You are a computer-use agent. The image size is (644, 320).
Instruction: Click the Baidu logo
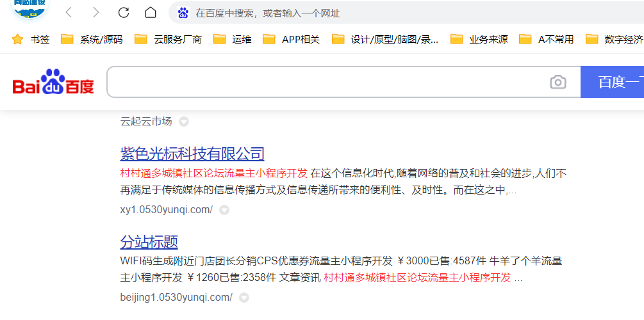pos(54,83)
